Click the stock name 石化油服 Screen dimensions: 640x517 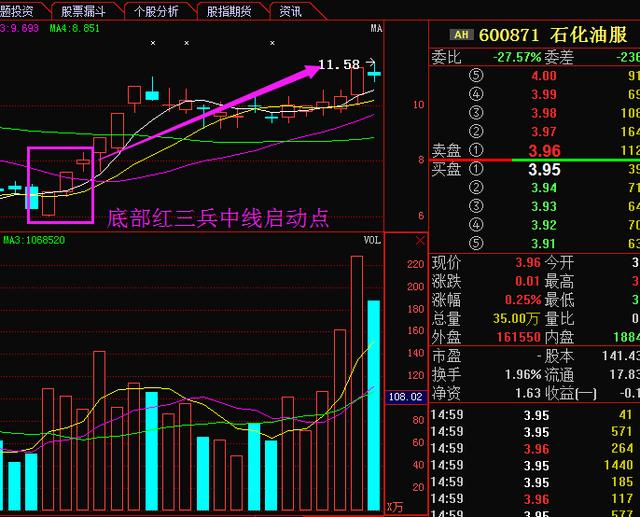[589, 35]
